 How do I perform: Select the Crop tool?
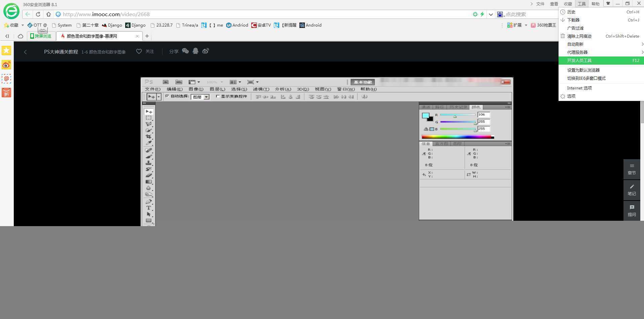click(149, 137)
